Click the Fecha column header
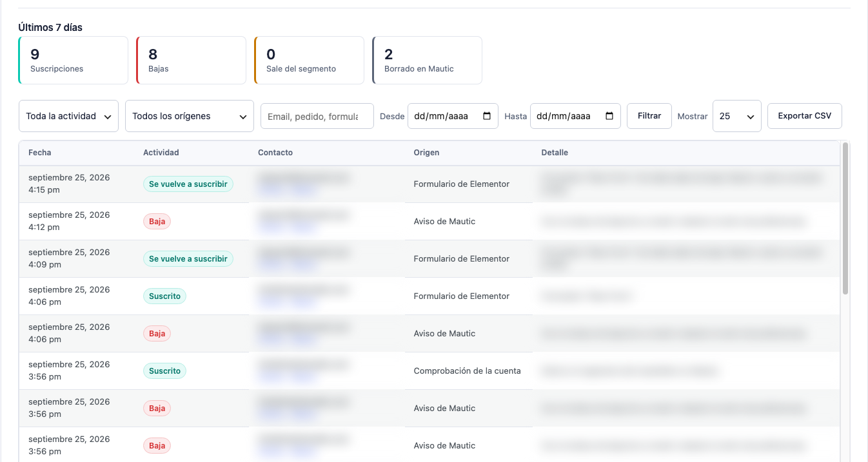 40,153
